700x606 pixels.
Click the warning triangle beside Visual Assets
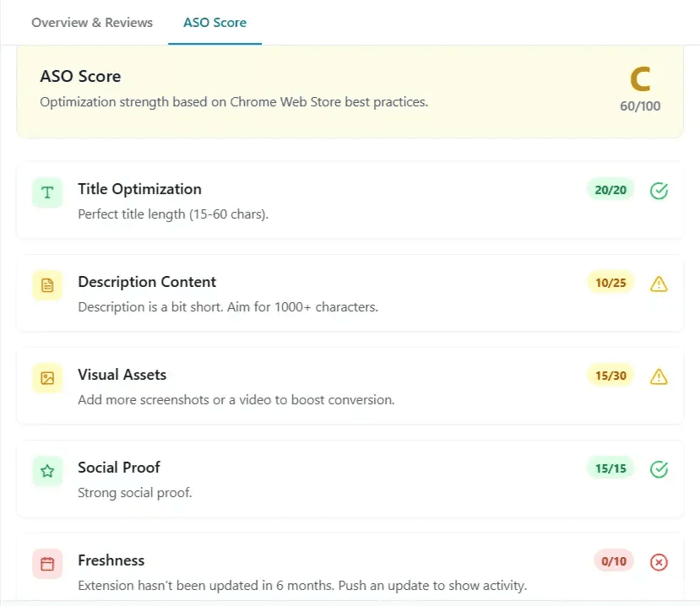[659, 376]
